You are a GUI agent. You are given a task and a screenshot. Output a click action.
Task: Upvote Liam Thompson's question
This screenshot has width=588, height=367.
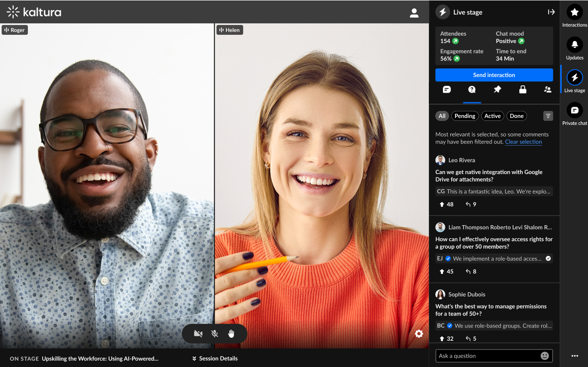pos(446,271)
